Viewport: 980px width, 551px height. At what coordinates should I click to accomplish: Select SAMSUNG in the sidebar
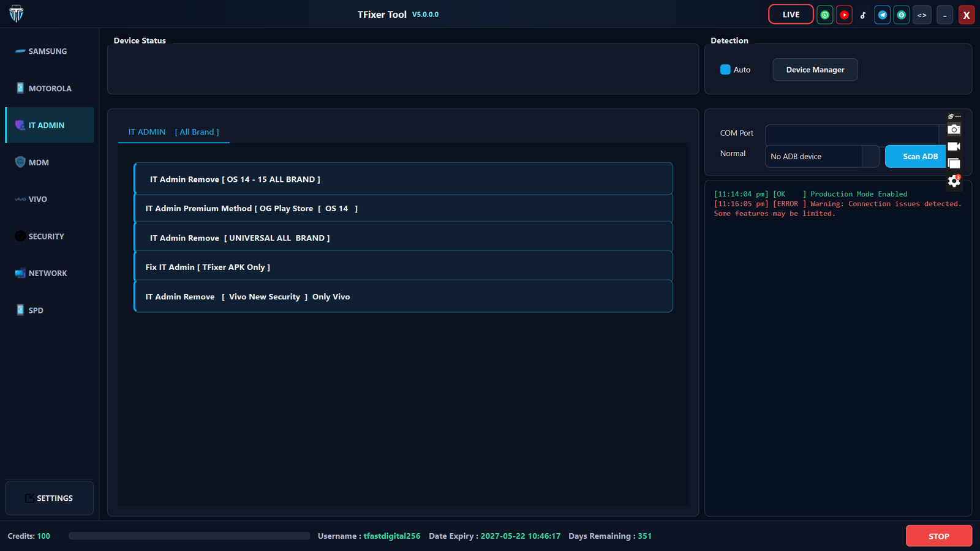click(x=50, y=51)
